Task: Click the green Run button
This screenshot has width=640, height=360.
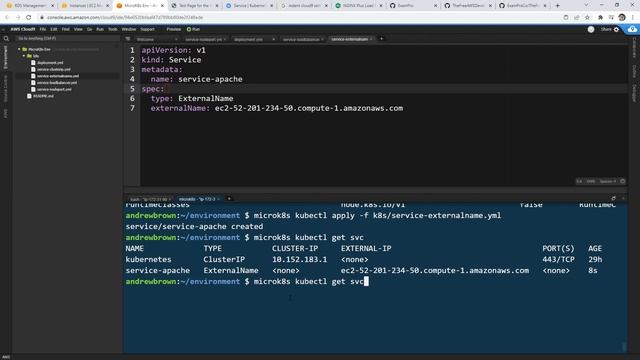Action: pos(193,29)
